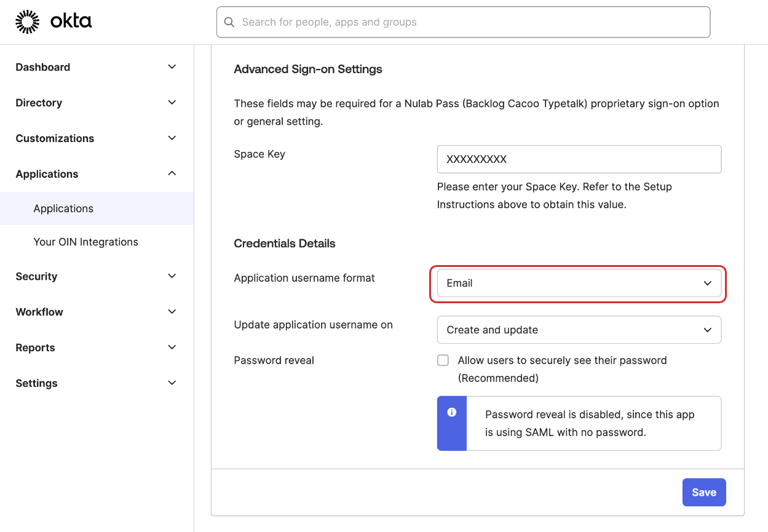This screenshot has height=532, width=768.
Task: Click the Credentials Details heading
Action: (285, 244)
